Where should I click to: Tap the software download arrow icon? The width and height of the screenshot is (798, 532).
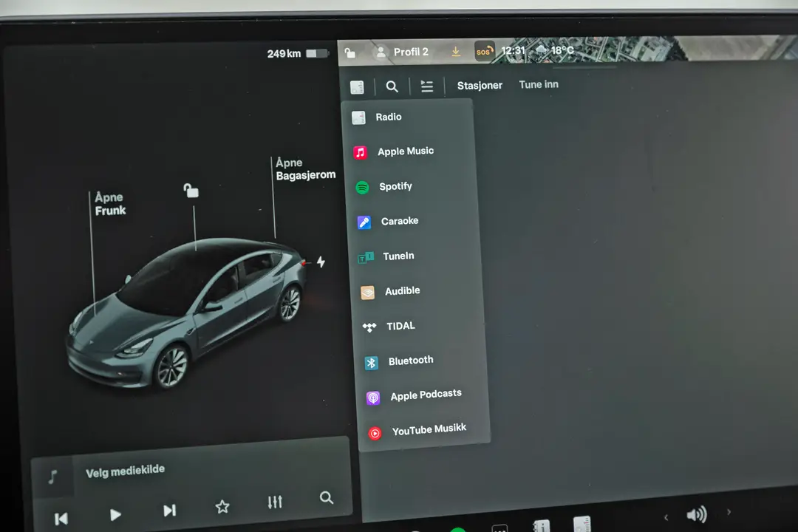click(x=456, y=52)
